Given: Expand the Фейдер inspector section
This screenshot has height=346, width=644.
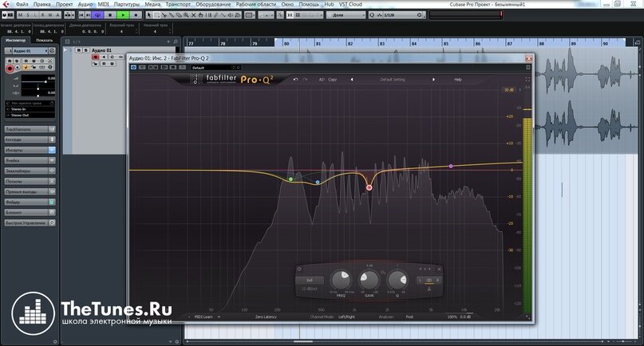Looking at the screenshot, I should pos(30,202).
